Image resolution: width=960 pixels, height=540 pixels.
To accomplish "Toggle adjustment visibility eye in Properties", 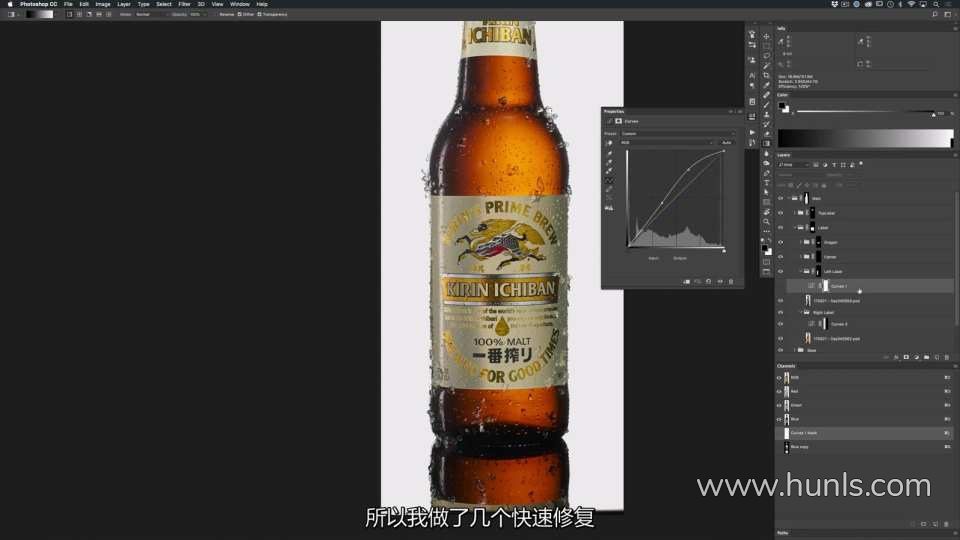I will pos(720,282).
